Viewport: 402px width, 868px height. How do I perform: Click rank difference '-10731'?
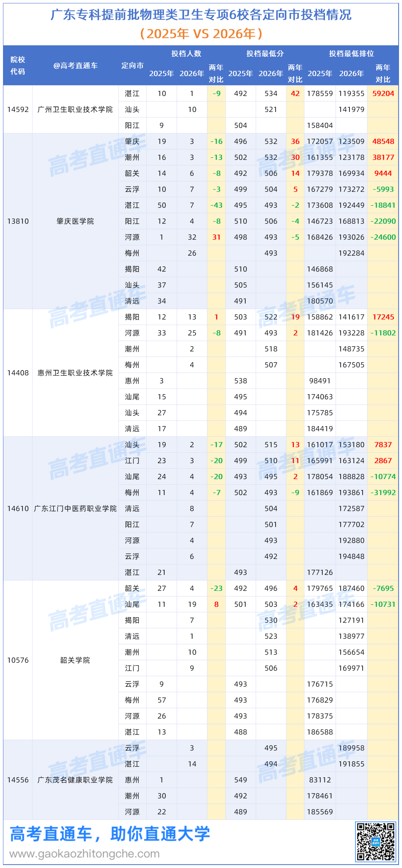click(383, 604)
